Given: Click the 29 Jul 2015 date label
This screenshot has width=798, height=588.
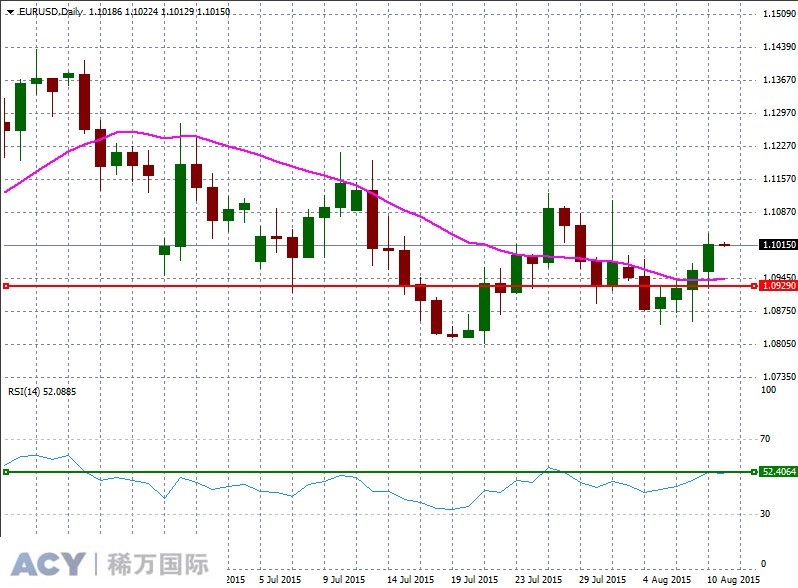Looking at the screenshot, I should click(603, 579).
